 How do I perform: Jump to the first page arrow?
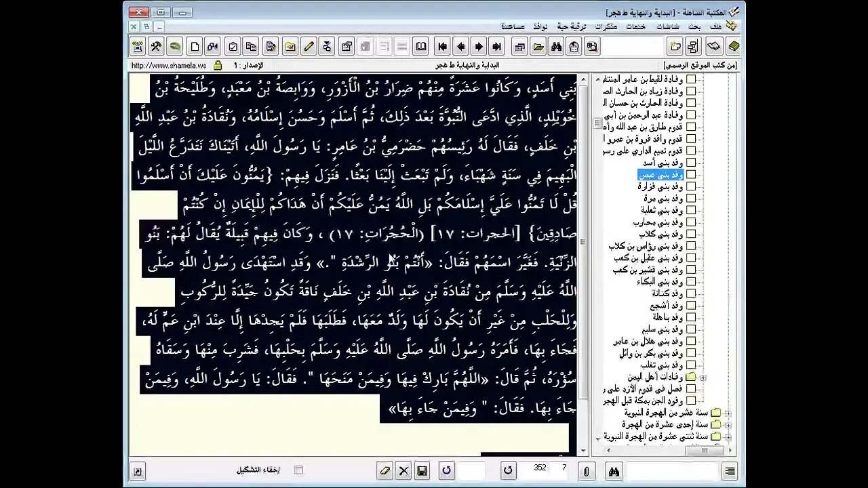[x=443, y=47]
